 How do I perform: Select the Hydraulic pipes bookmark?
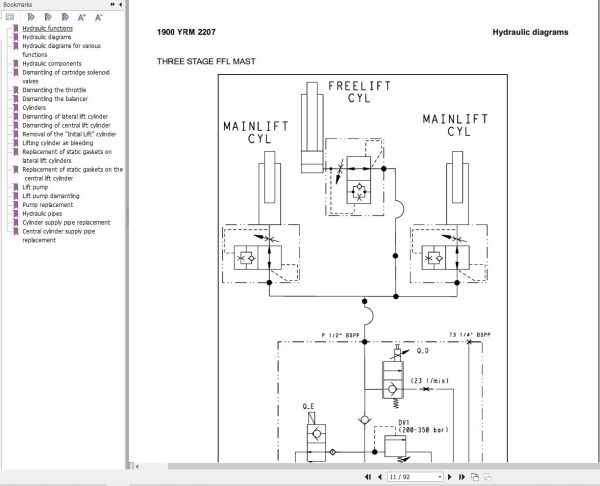(42, 214)
